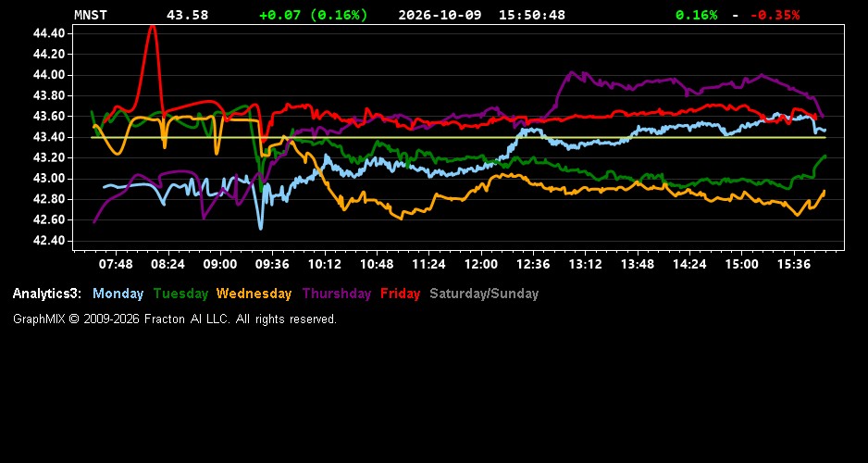Click the 44.00 price axis label
Viewport: 868px width, 463px height.
(x=49, y=75)
